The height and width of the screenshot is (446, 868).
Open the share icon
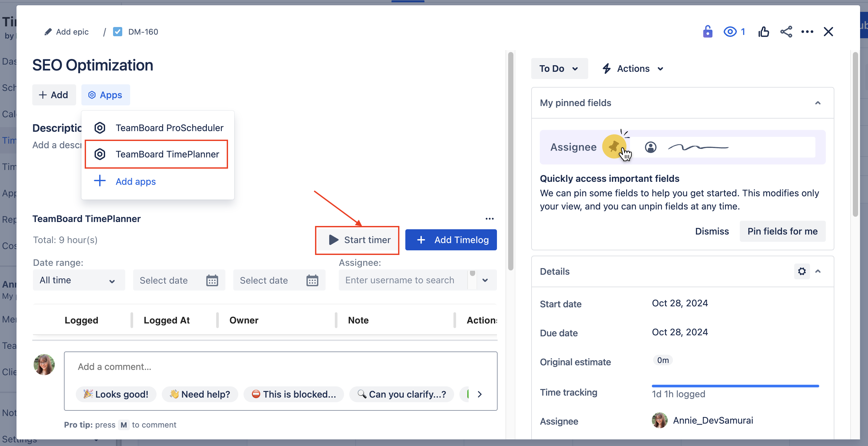(786, 32)
